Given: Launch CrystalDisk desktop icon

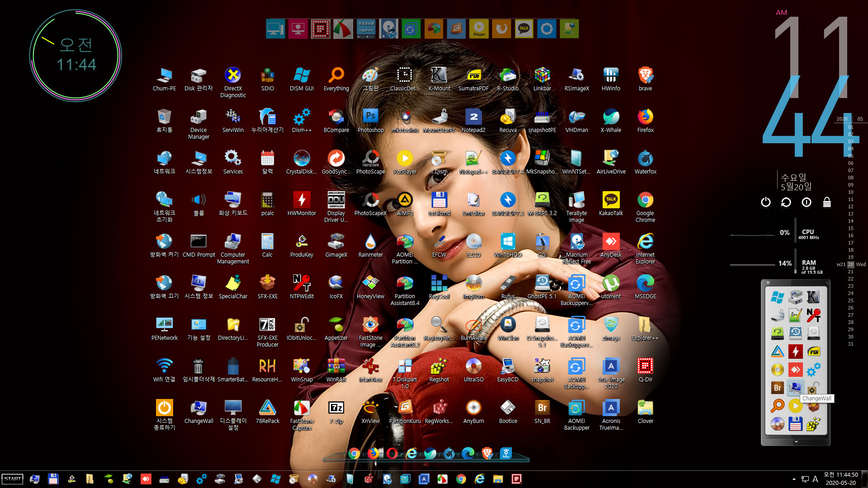Looking at the screenshot, I should pyautogui.click(x=302, y=162).
